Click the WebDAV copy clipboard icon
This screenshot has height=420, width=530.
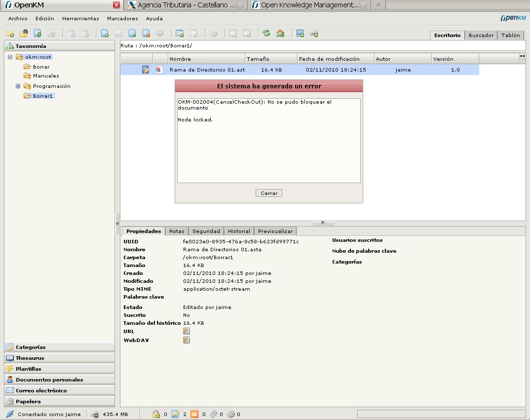186,340
